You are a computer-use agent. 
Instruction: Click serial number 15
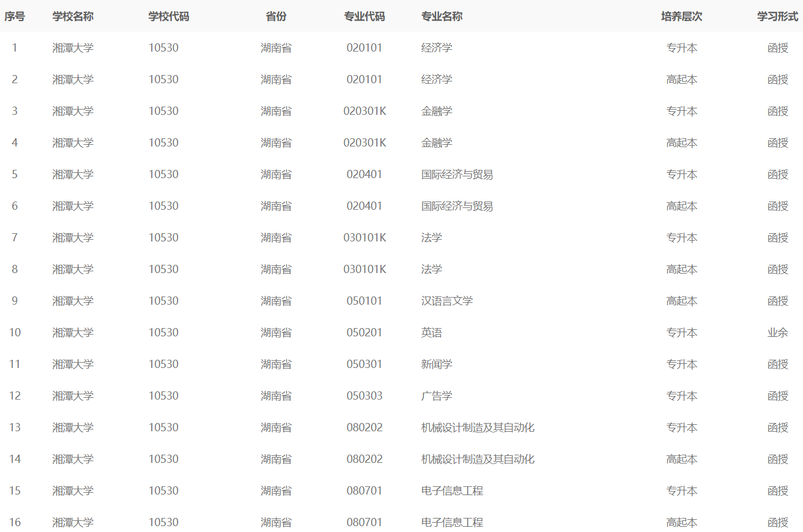click(15, 491)
